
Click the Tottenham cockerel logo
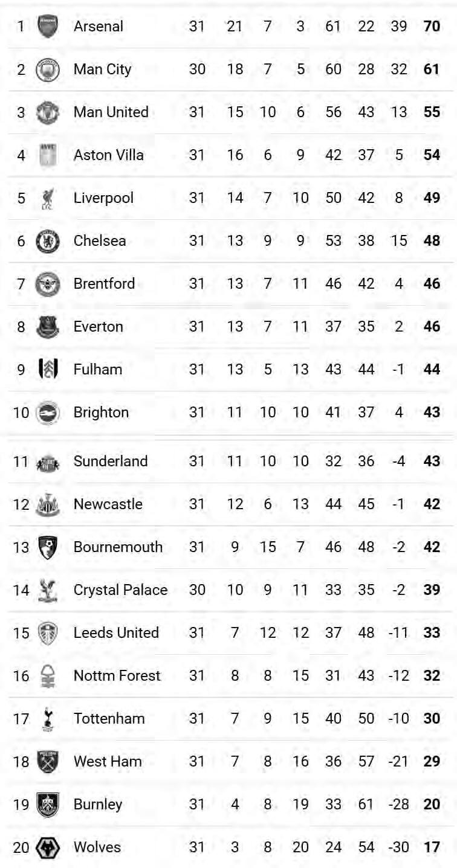(47, 719)
